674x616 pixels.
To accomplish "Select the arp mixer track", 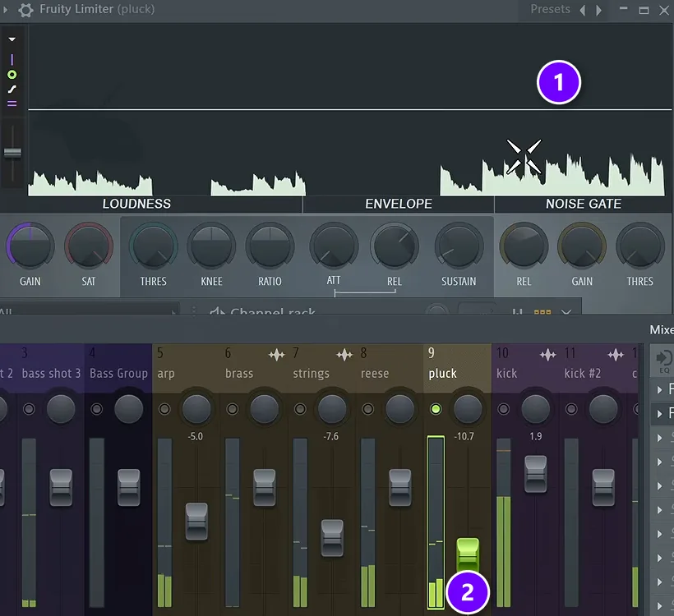I will 166,374.
